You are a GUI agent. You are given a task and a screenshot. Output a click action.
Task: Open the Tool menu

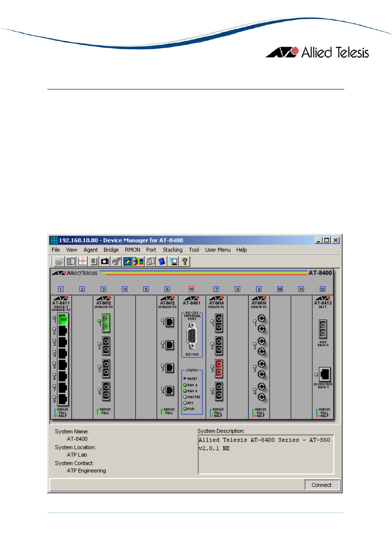click(x=194, y=250)
